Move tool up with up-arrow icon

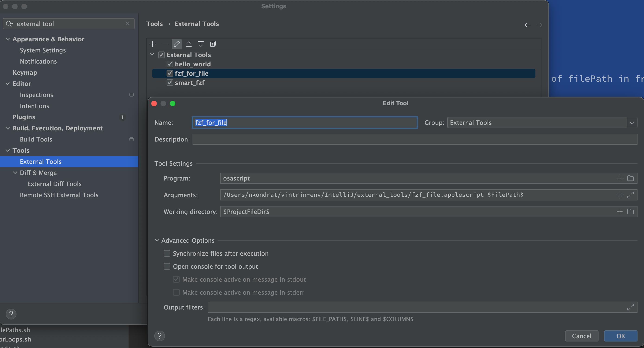(x=189, y=44)
